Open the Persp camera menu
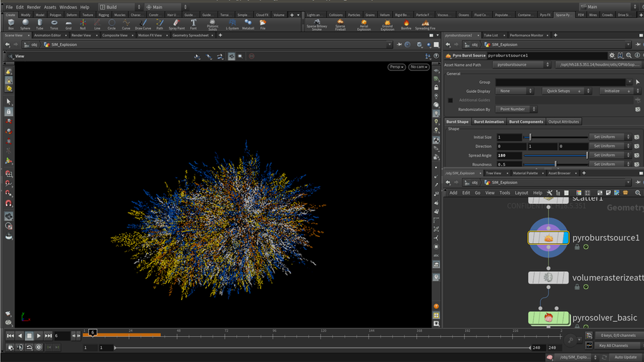The image size is (644, 362). [396, 67]
